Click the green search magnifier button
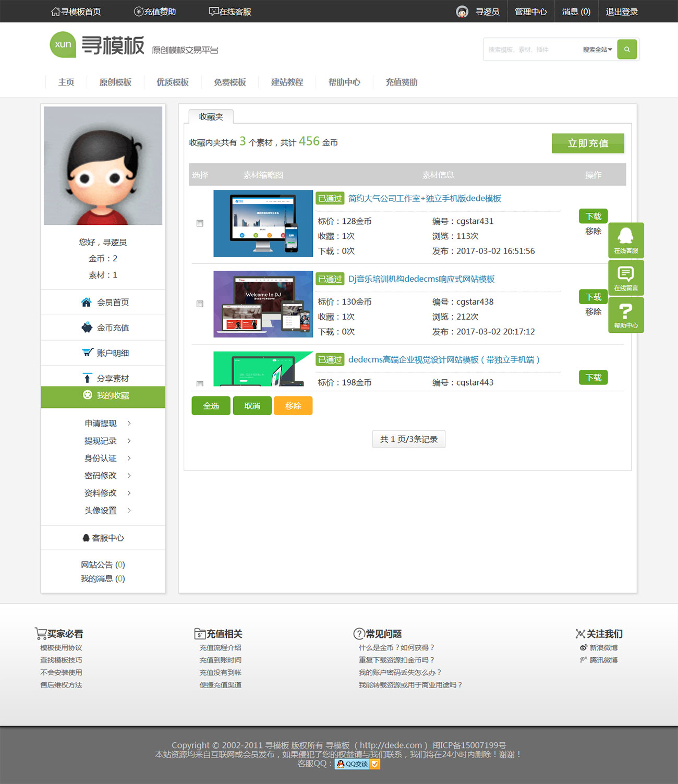The height and width of the screenshot is (784, 678). (627, 50)
